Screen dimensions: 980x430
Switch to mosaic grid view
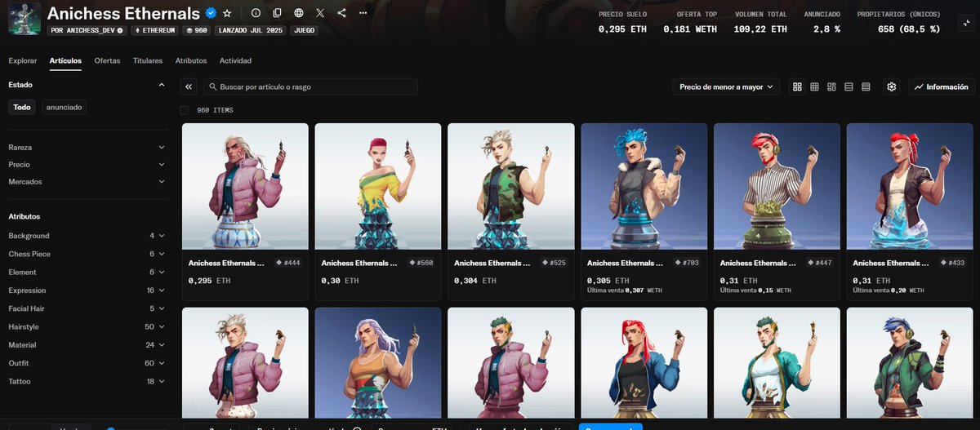pos(831,86)
